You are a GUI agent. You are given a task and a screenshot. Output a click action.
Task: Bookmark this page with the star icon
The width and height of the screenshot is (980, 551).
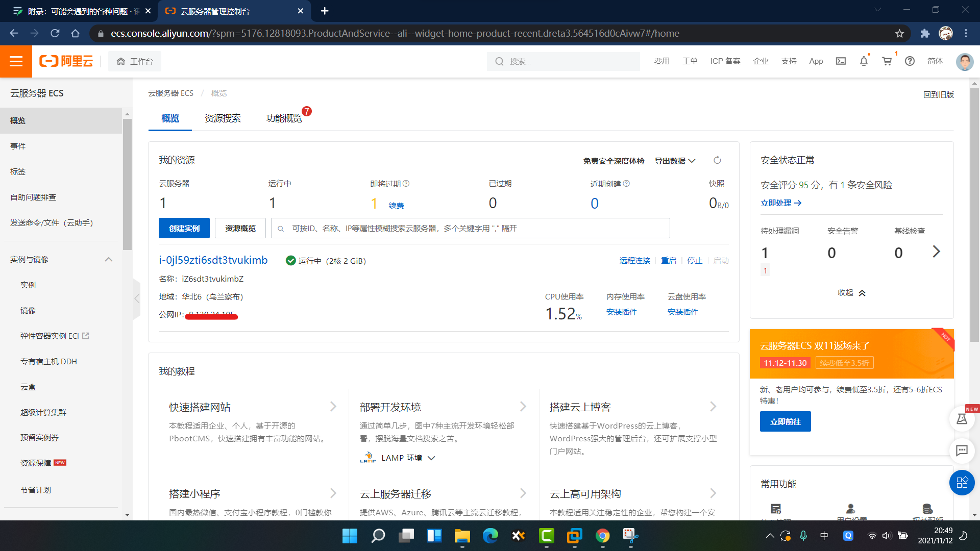click(899, 33)
